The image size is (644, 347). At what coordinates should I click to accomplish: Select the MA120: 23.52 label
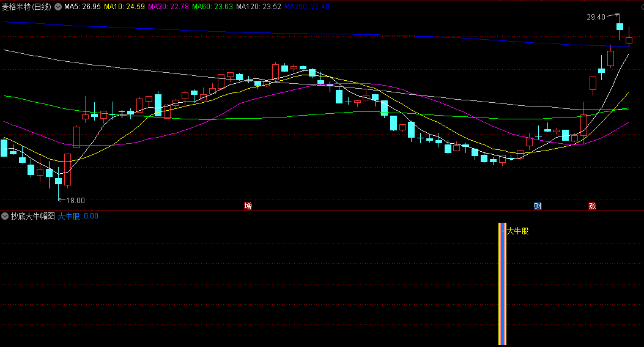click(259, 7)
